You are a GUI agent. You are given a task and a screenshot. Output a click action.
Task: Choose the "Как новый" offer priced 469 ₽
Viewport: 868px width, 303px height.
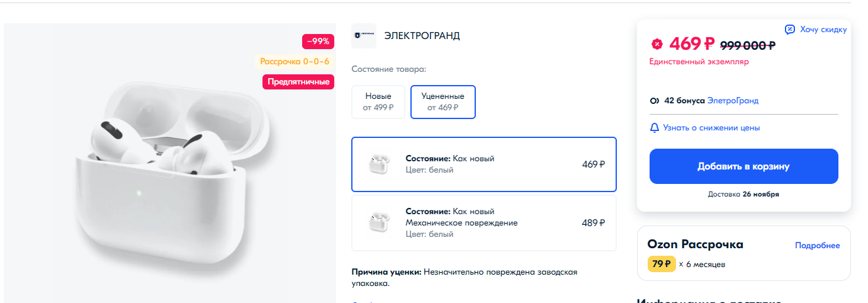click(x=483, y=164)
